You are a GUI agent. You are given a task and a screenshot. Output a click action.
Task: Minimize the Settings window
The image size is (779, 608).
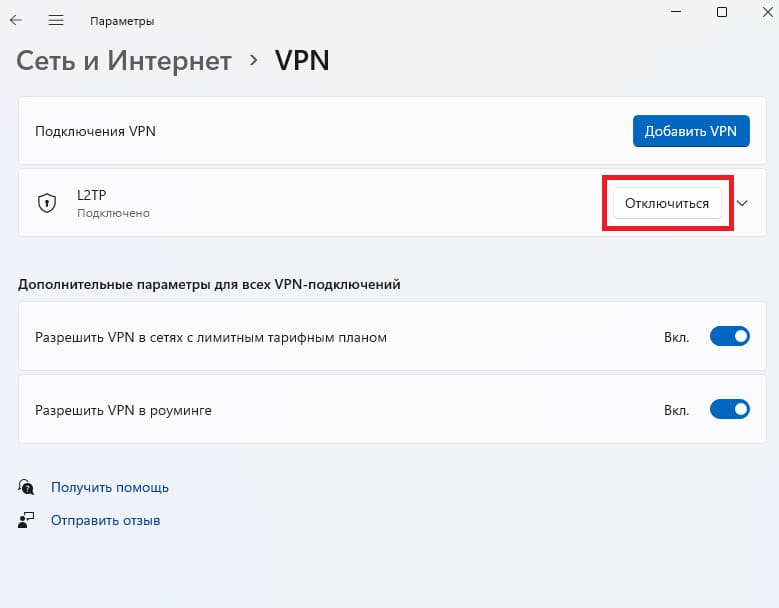point(676,11)
